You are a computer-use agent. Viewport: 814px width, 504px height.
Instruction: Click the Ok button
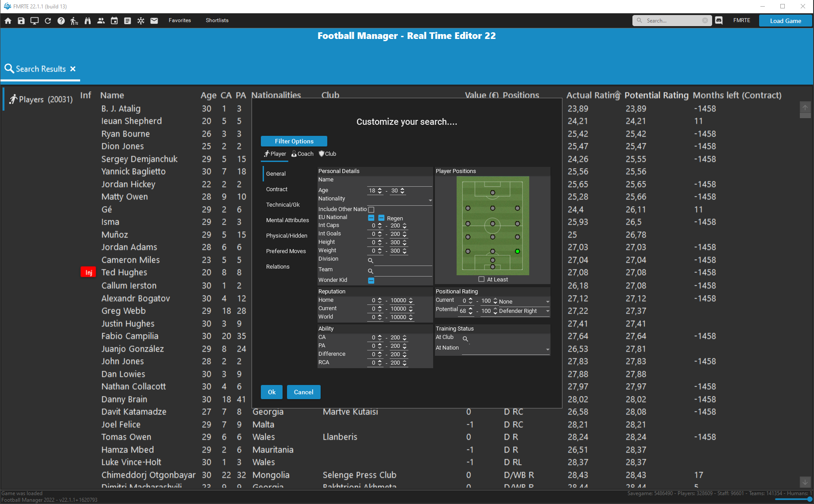pos(272,392)
